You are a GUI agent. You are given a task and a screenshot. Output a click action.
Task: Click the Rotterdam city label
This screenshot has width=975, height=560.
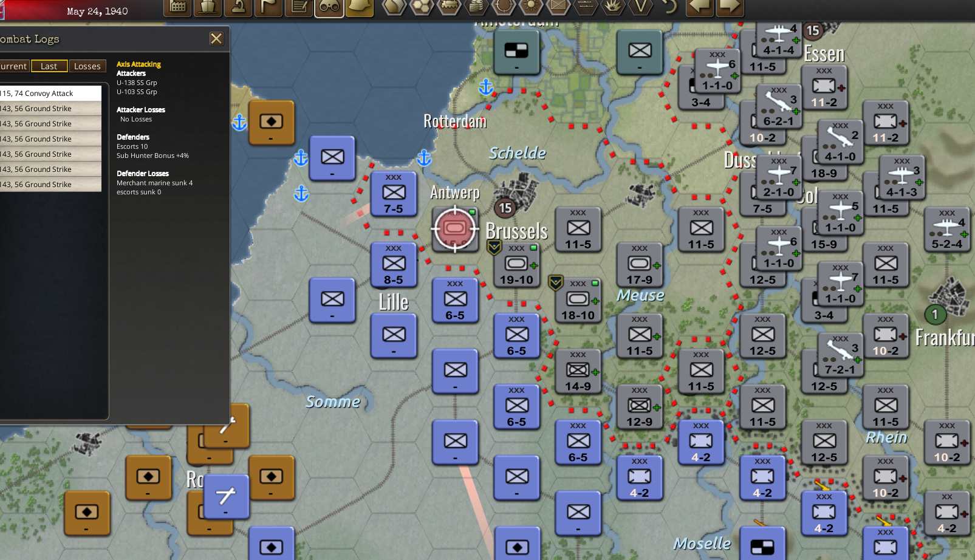point(455,121)
